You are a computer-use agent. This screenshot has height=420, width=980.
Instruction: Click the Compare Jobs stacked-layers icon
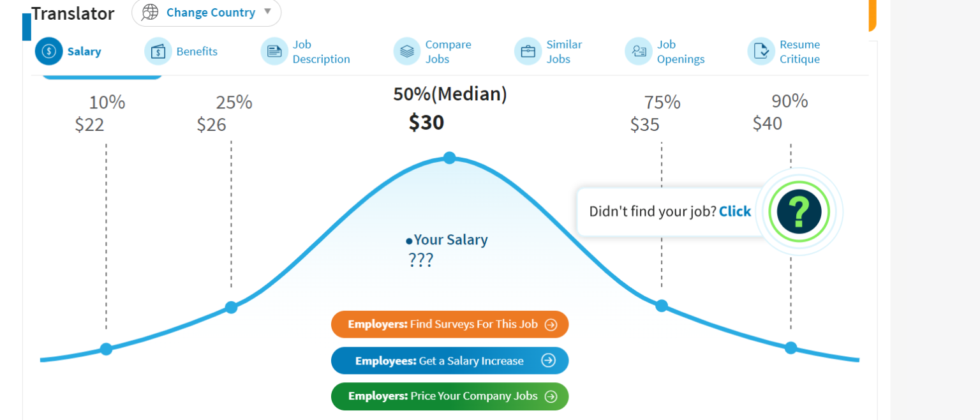pyautogui.click(x=406, y=51)
